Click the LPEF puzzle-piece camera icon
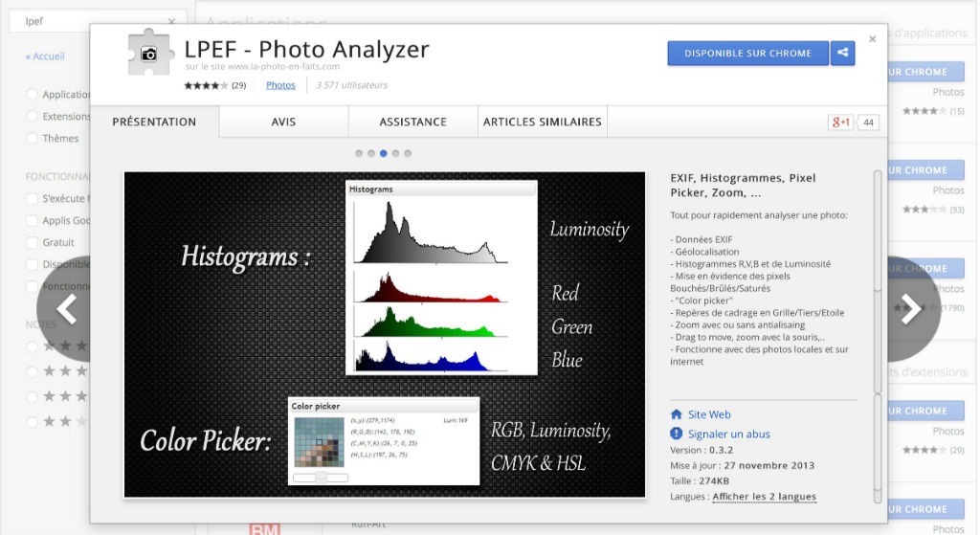 pos(148,53)
